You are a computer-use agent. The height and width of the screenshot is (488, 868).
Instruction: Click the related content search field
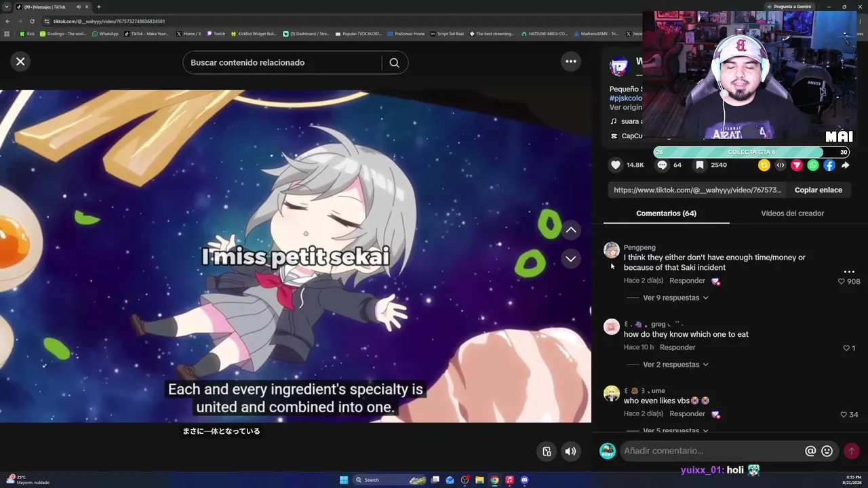[x=282, y=62]
